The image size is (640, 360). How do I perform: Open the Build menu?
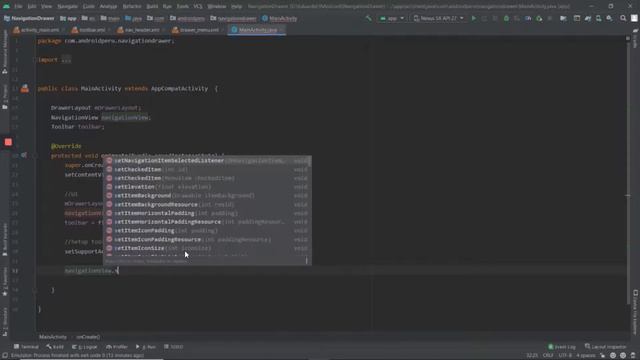(x=152, y=7)
